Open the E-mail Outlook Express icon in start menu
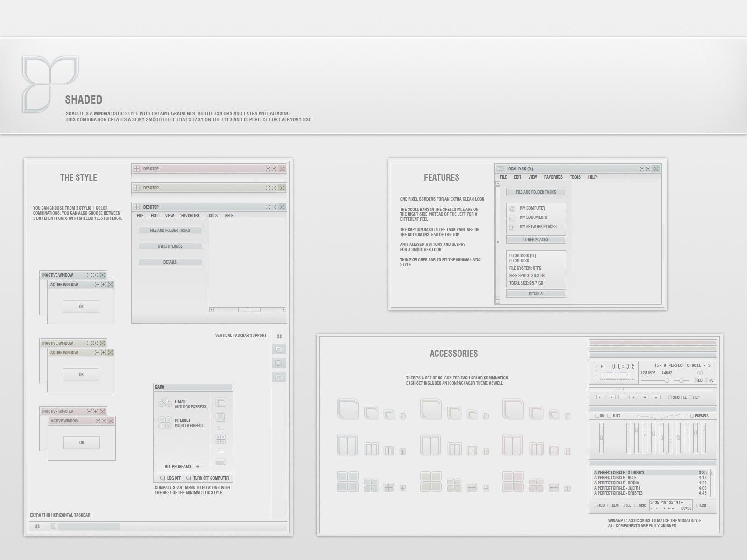Viewport: 747px width, 560px height. 165,403
